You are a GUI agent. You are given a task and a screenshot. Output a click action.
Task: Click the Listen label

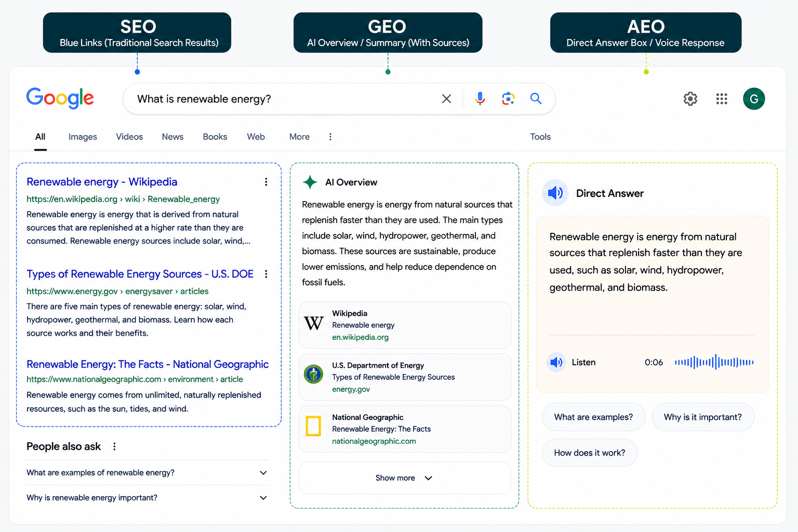coord(583,362)
